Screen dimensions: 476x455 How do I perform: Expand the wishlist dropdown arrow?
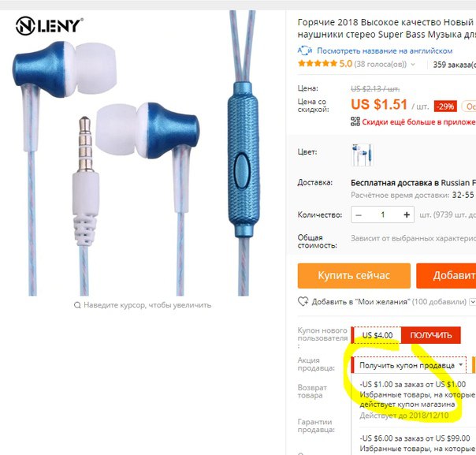click(x=472, y=301)
